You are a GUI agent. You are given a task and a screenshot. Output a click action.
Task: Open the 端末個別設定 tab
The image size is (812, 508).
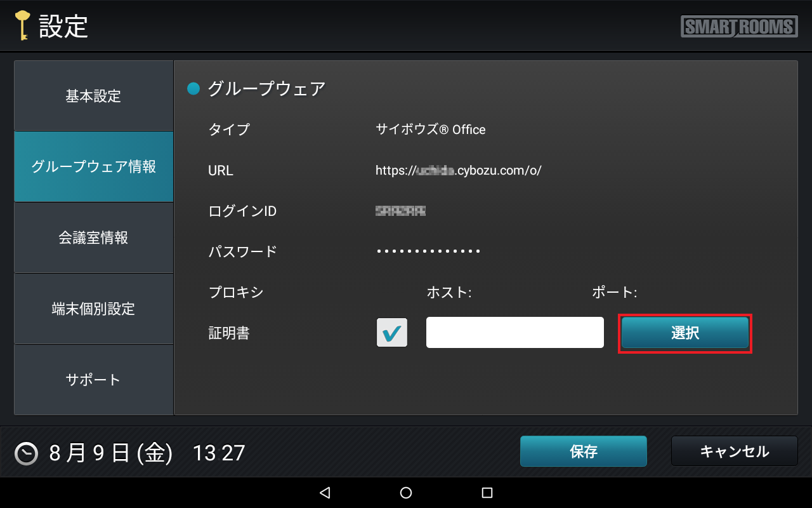pyautogui.click(x=93, y=309)
